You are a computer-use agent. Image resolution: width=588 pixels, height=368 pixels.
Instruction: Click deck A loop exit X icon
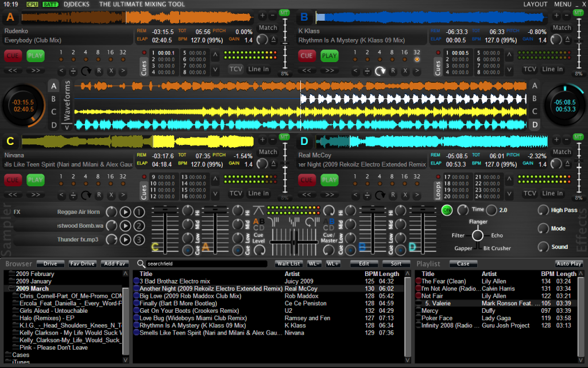[x=111, y=70]
